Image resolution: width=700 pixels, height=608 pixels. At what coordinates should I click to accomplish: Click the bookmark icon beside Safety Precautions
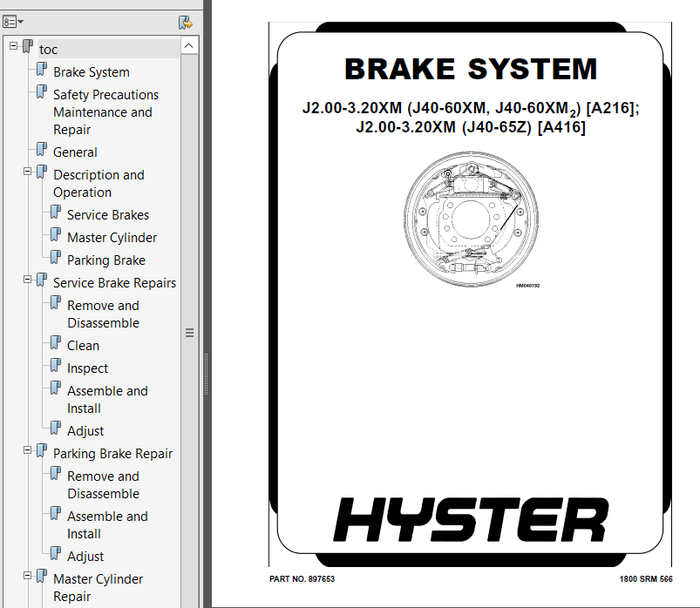pyautogui.click(x=42, y=91)
